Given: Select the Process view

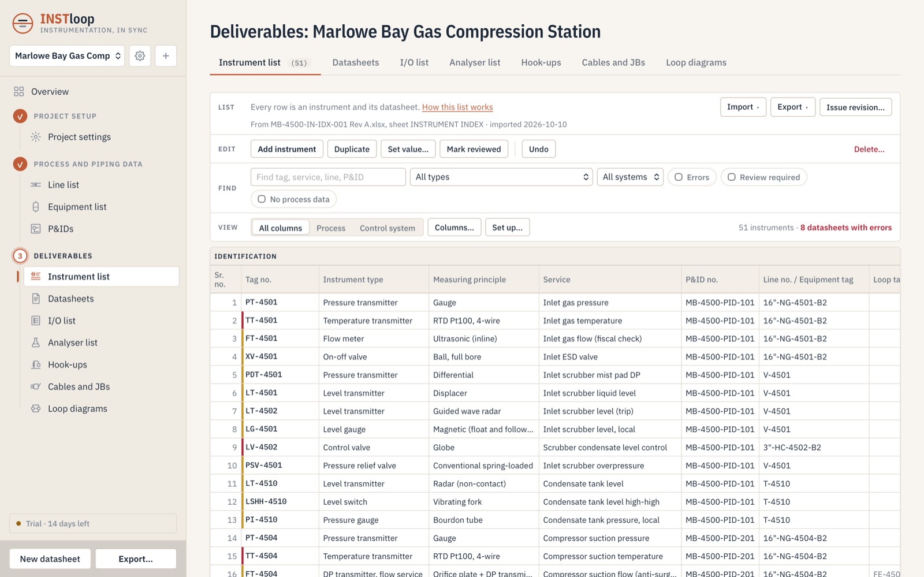Looking at the screenshot, I should pyautogui.click(x=331, y=228).
